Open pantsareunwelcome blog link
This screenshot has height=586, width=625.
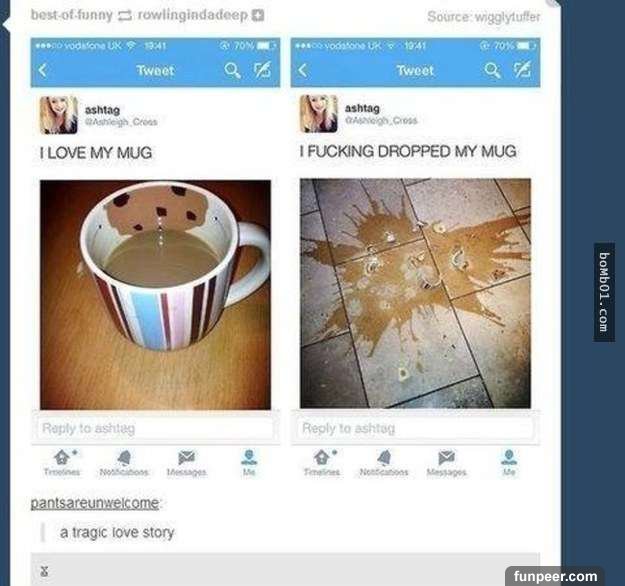(94, 503)
